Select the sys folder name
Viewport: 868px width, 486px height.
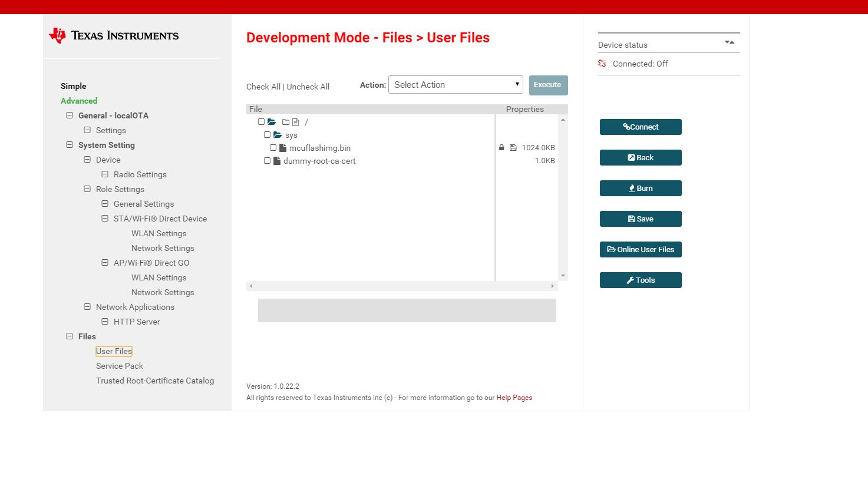[292, 135]
